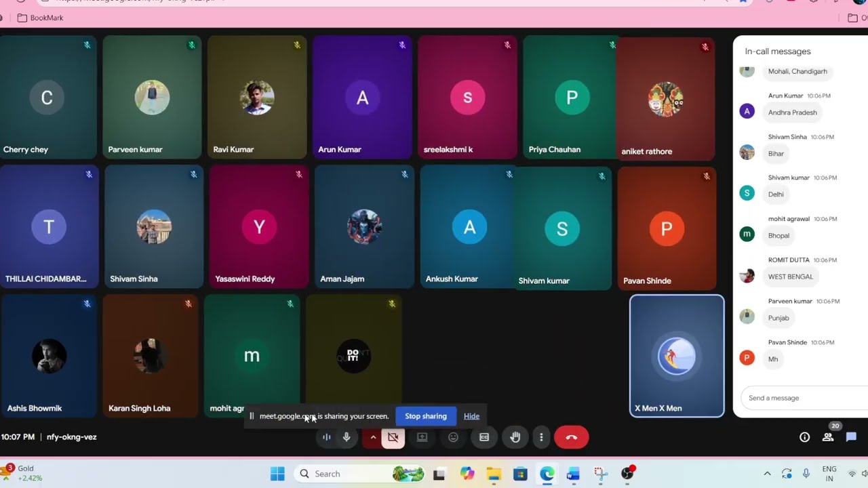Open Microsoft Store from the taskbar

click(520, 474)
